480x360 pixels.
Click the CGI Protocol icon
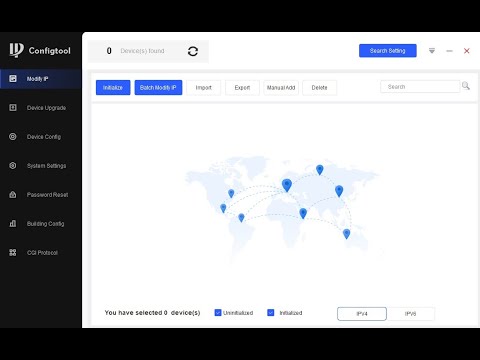pyautogui.click(x=13, y=252)
